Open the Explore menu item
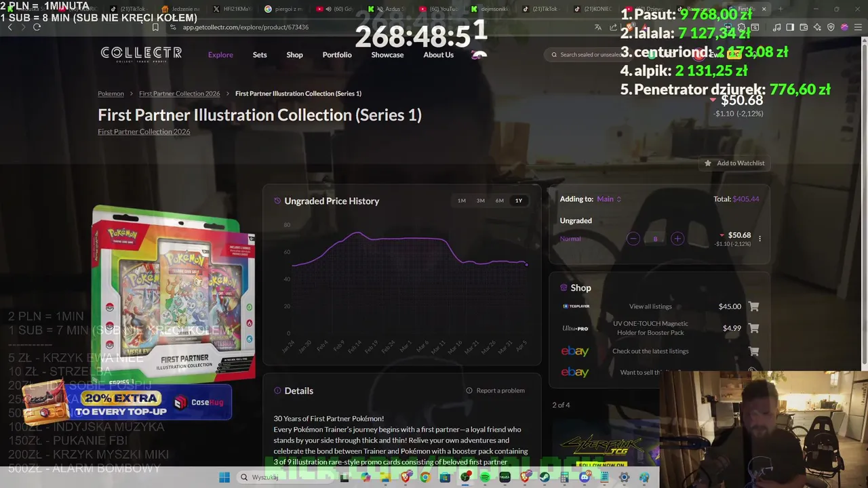This screenshot has width=868, height=488. click(220, 55)
